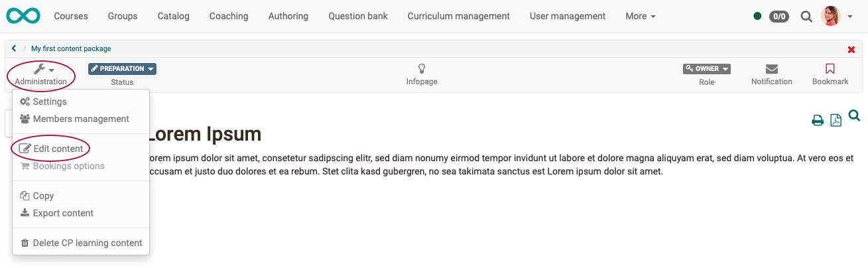Click the 0/0 status badge
Image resolution: width=868 pixels, height=268 pixels.
pyautogui.click(x=778, y=17)
